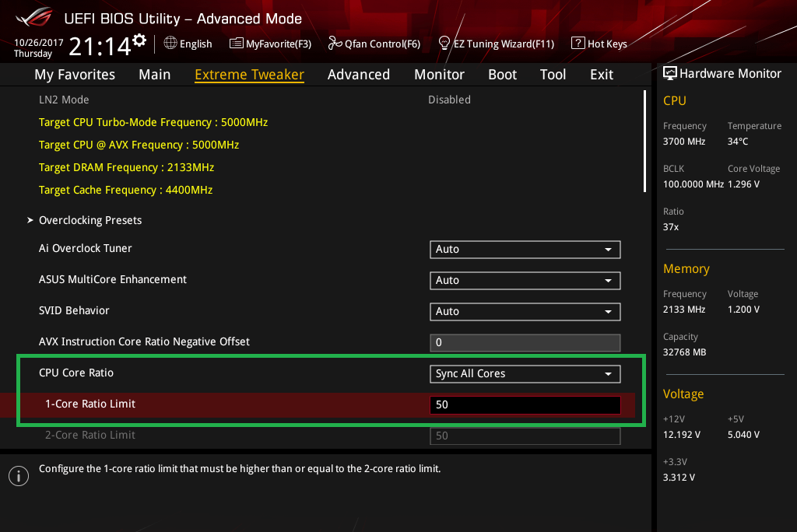Viewport: 797px width, 532px height.
Task: Click the Hardware Monitor panel title
Action: [x=730, y=74]
